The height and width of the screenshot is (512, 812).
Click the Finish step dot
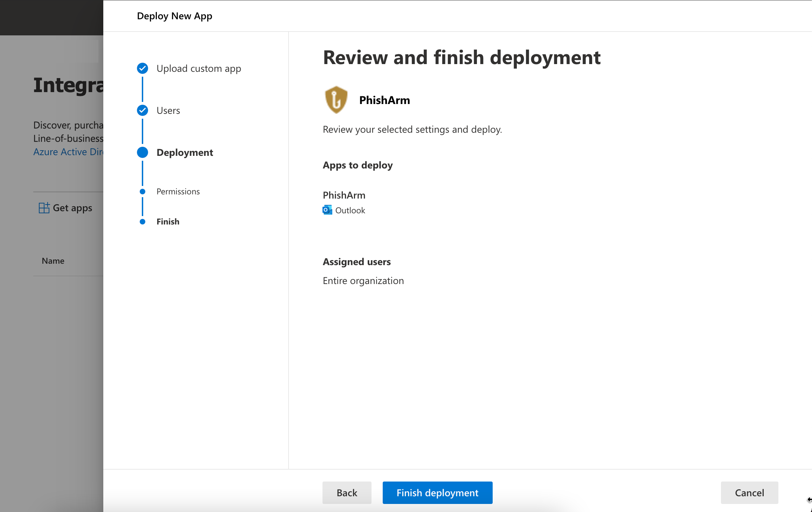(x=142, y=222)
